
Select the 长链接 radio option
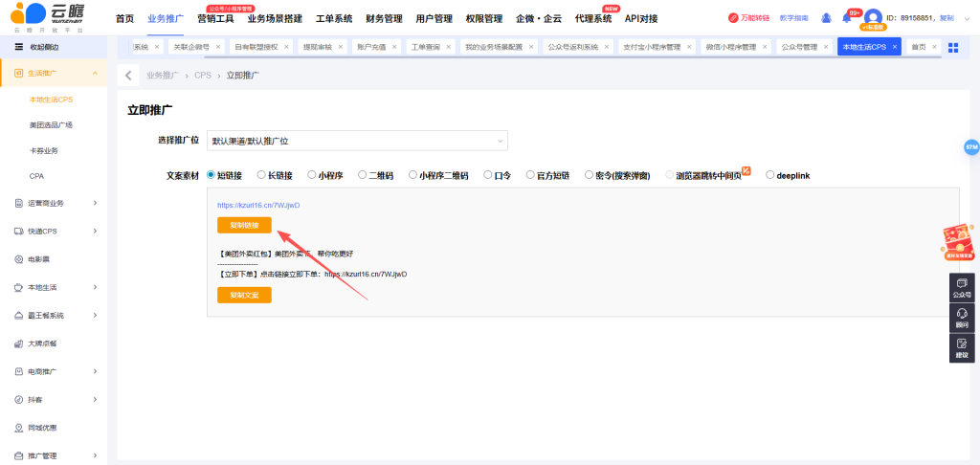pos(261,175)
